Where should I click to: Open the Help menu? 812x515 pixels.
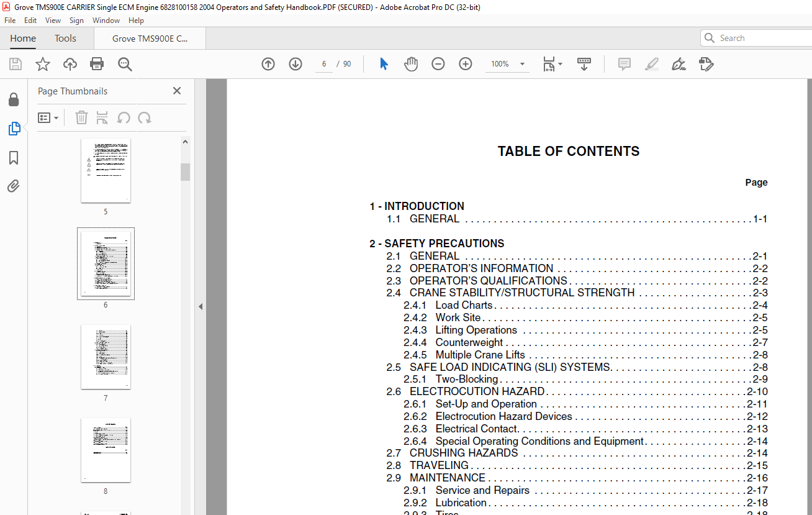[x=136, y=21]
